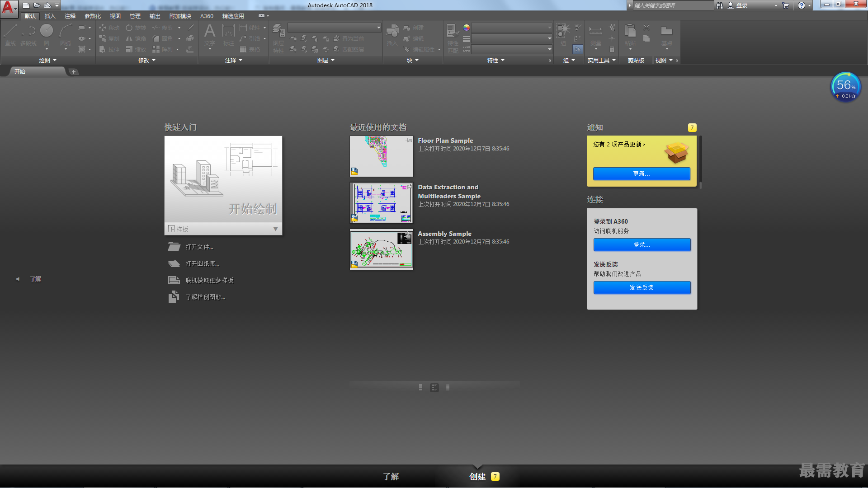This screenshot has height=488, width=868.
Task: Click the Rotate (旋转) tool
Action: tap(136, 28)
